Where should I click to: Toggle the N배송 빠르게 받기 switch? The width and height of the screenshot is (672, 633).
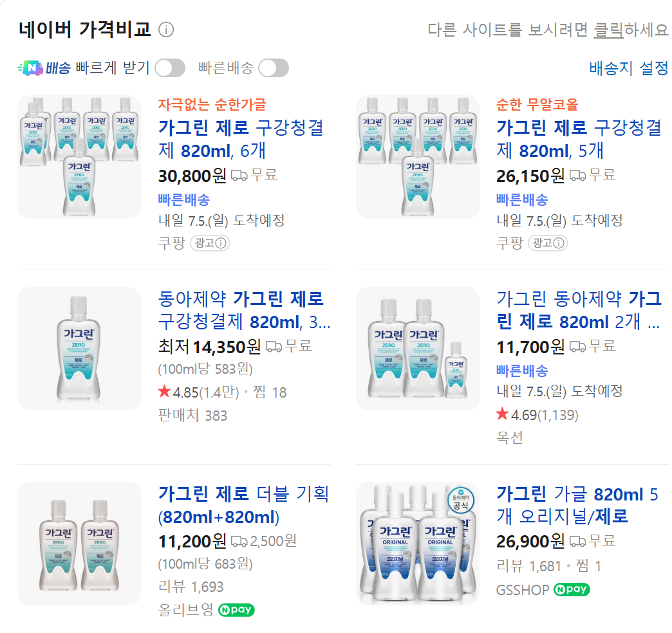(170, 68)
